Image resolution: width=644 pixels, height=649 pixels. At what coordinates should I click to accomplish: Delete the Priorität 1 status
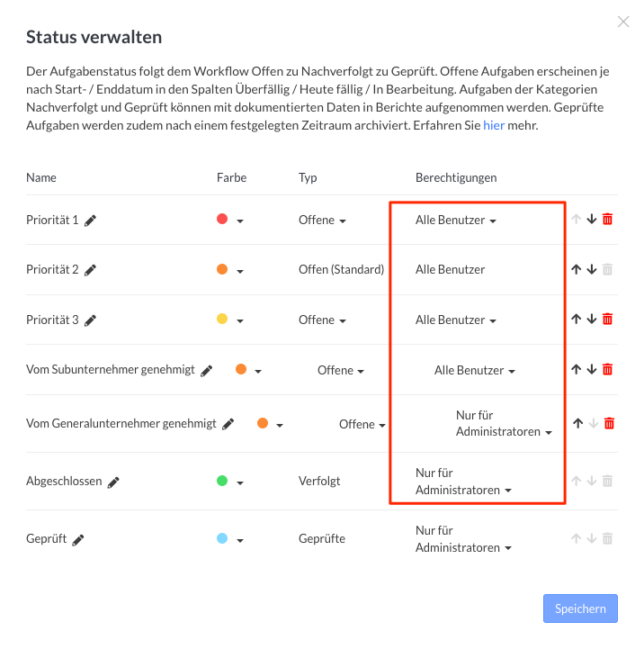pyautogui.click(x=607, y=220)
